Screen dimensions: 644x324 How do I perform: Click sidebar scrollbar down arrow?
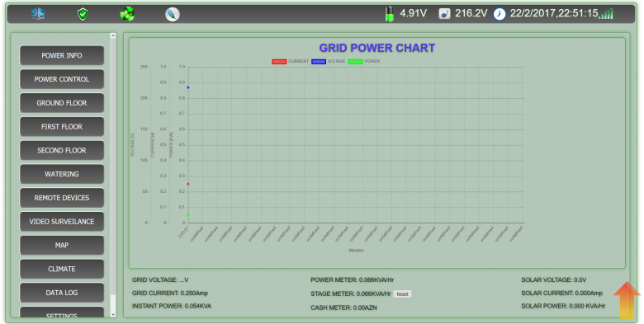[x=113, y=315]
